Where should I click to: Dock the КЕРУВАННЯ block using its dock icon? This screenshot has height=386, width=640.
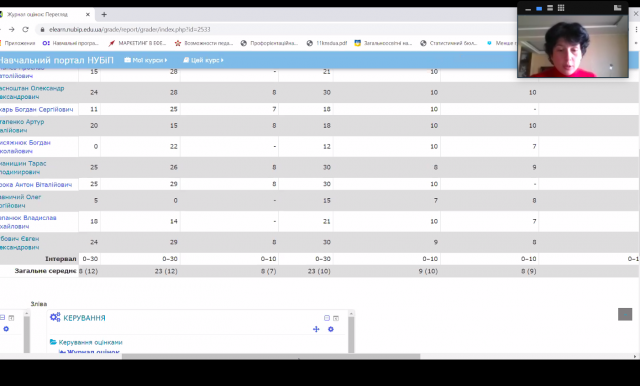[336, 318]
